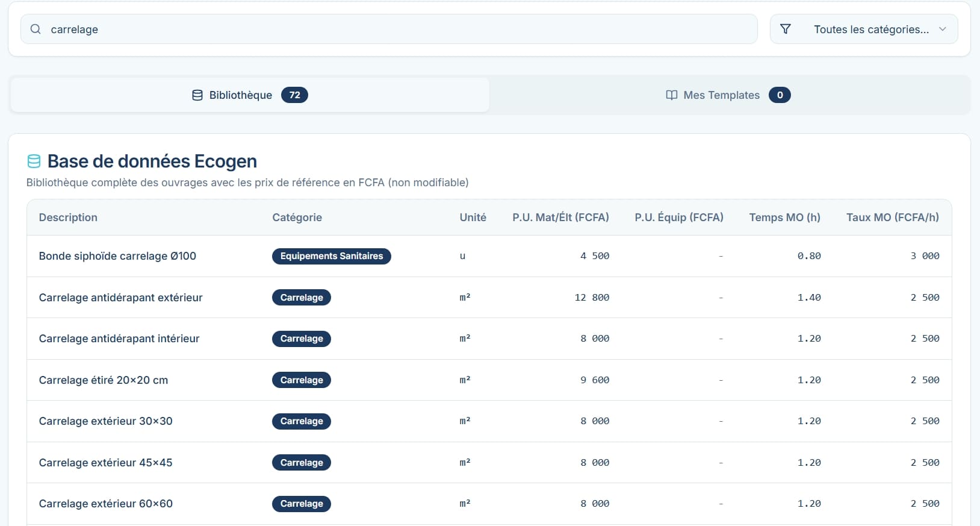Click the Unité column header
This screenshot has width=980, height=526.
[x=473, y=218]
